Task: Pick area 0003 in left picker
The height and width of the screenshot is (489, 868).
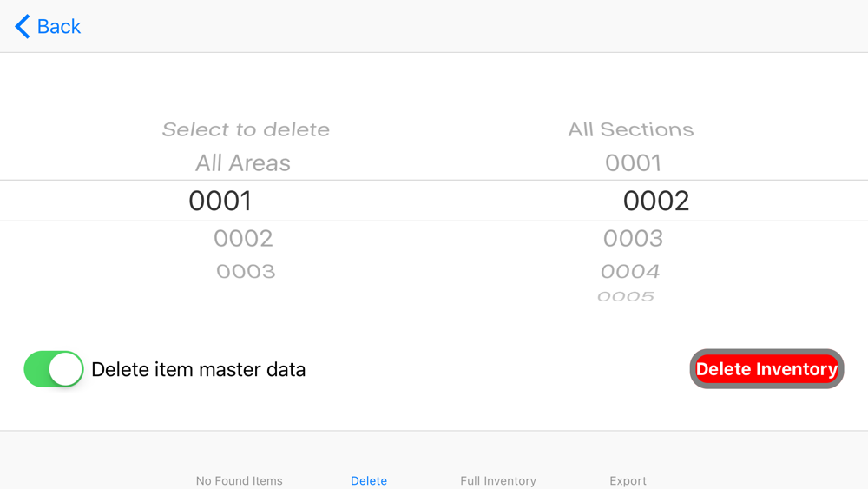Action: point(246,272)
